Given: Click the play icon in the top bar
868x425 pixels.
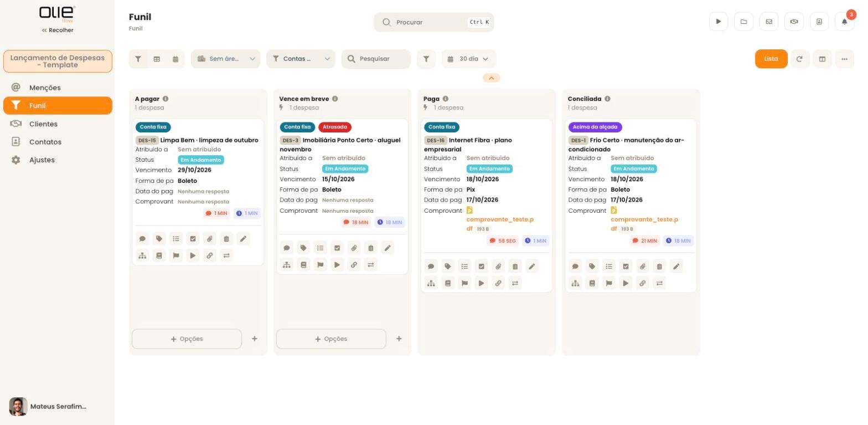Looking at the screenshot, I should click(x=719, y=22).
